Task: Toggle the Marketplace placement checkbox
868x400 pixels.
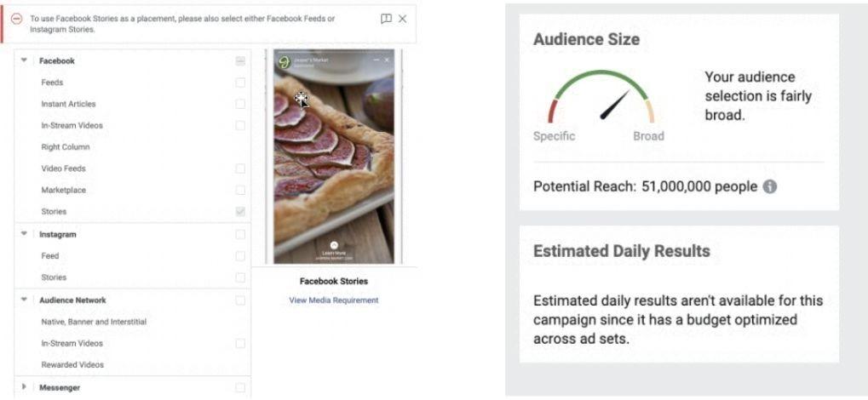Action: click(x=240, y=190)
